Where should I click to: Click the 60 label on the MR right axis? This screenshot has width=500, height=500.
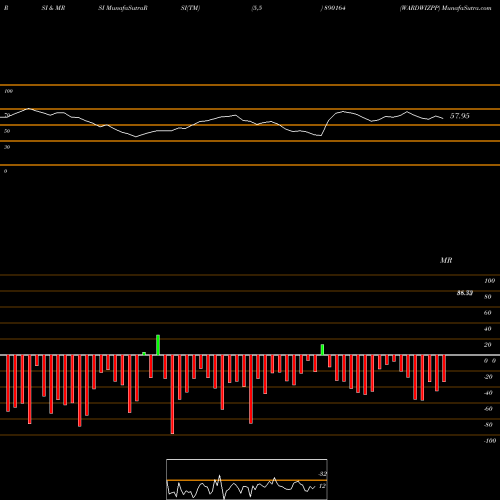tap(488, 313)
